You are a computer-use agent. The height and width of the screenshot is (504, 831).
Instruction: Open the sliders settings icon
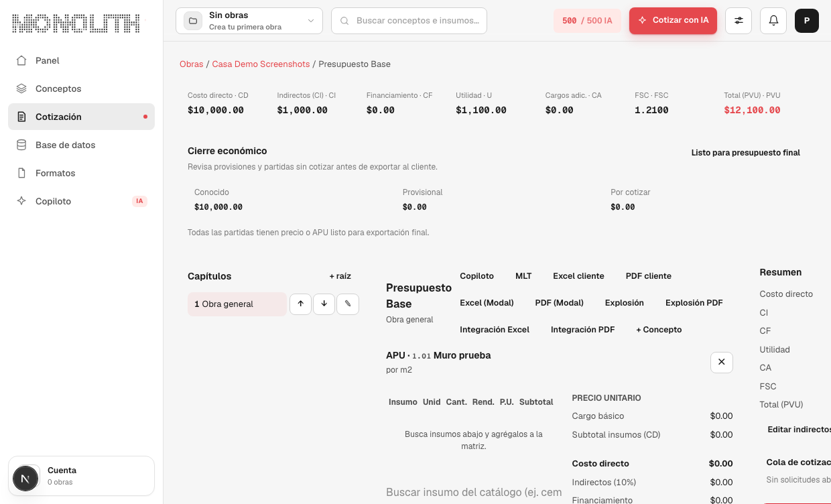pos(739,21)
